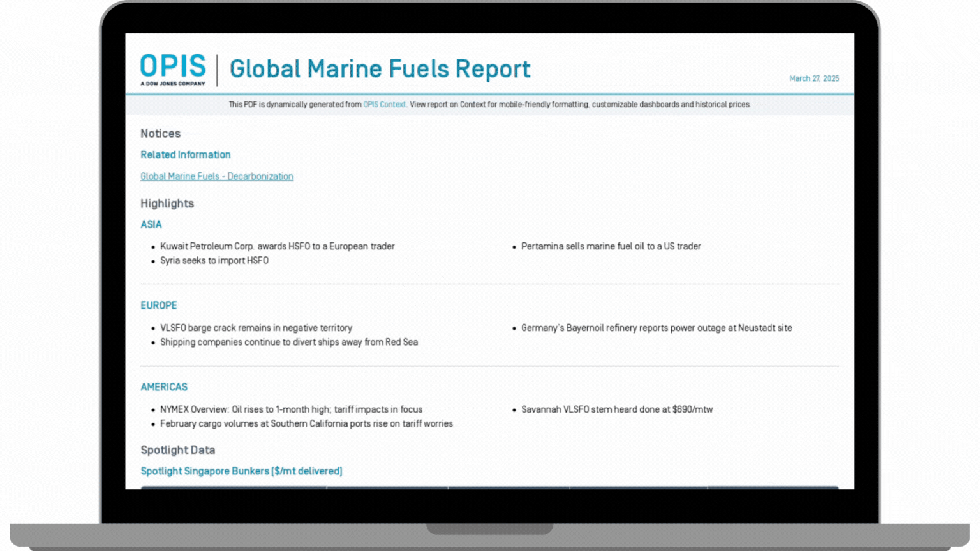Click the ASIA region heading
Screen dimensions: 980x551
point(151,224)
